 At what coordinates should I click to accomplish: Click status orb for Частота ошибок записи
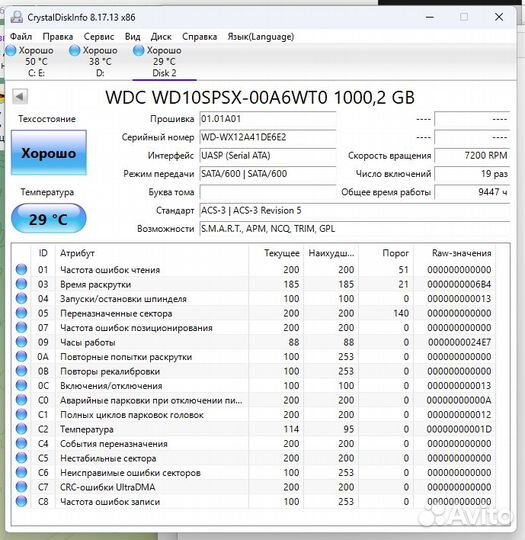21,501
